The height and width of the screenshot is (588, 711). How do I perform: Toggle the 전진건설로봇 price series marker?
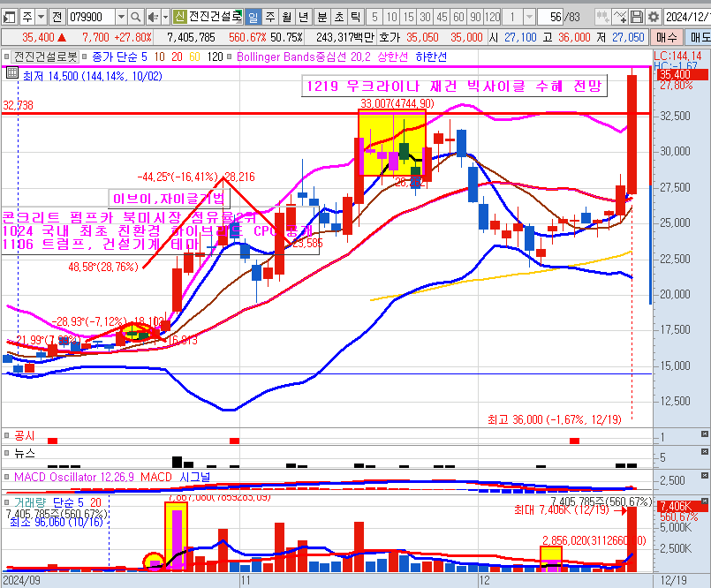tap(7, 56)
